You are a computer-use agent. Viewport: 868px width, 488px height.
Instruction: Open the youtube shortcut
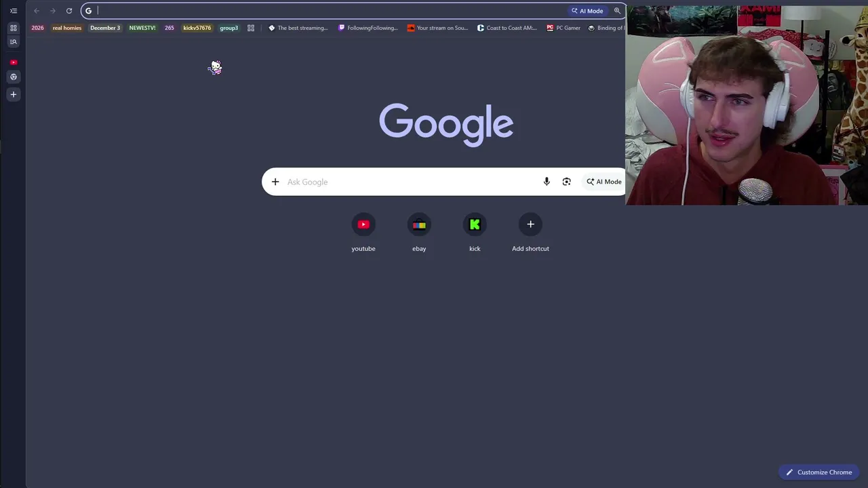point(363,233)
